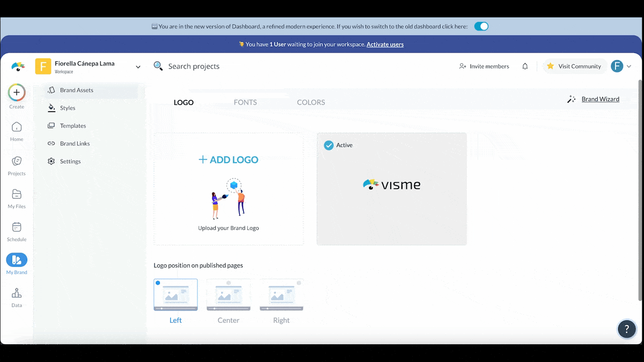Click ADD LOGO to upload a brand logo
The width and height of the screenshot is (644, 362).
pyautogui.click(x=229, y=159)
